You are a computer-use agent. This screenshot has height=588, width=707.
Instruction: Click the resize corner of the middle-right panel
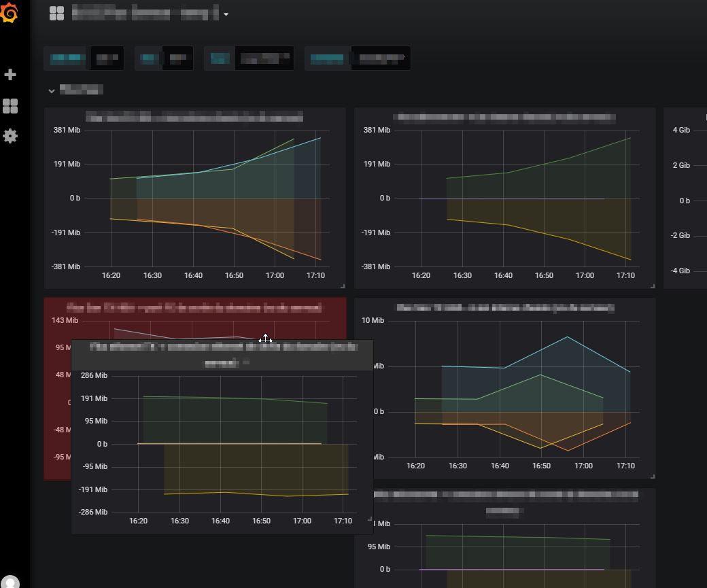tap(654, 476)
